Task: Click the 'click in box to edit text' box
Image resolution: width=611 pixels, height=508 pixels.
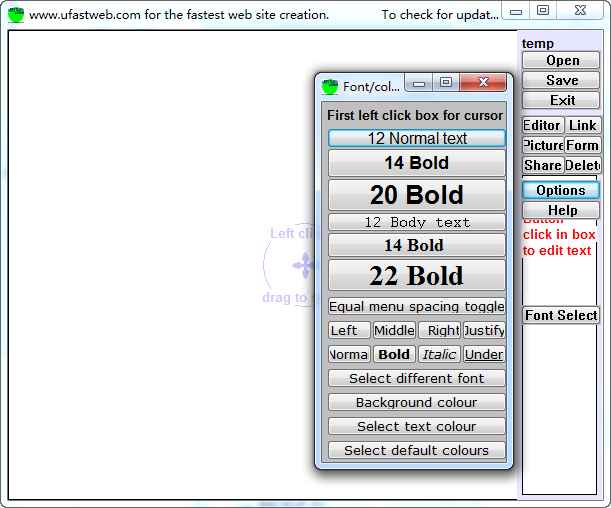Action: coord(559,242)
